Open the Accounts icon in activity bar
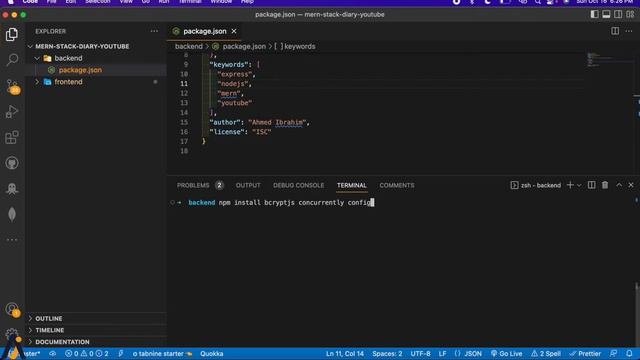The image size is (640, 360). click(13, 309)
